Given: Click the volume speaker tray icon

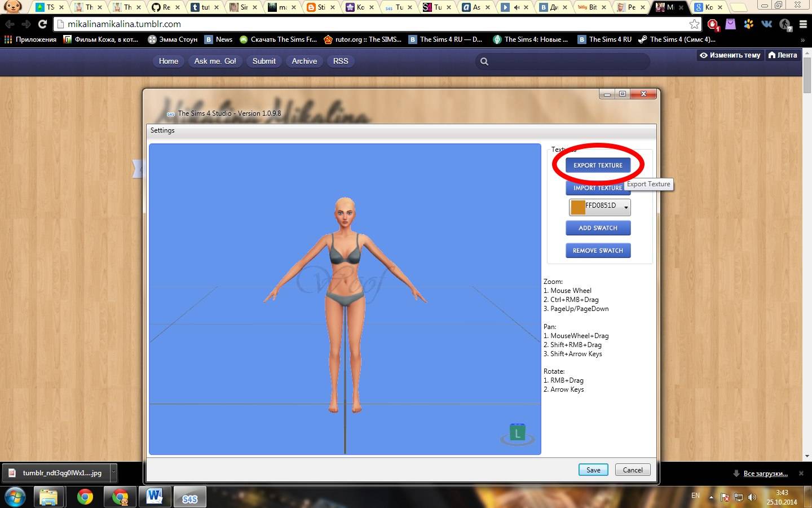Looking at the screenshot, I should pos(752,497).
